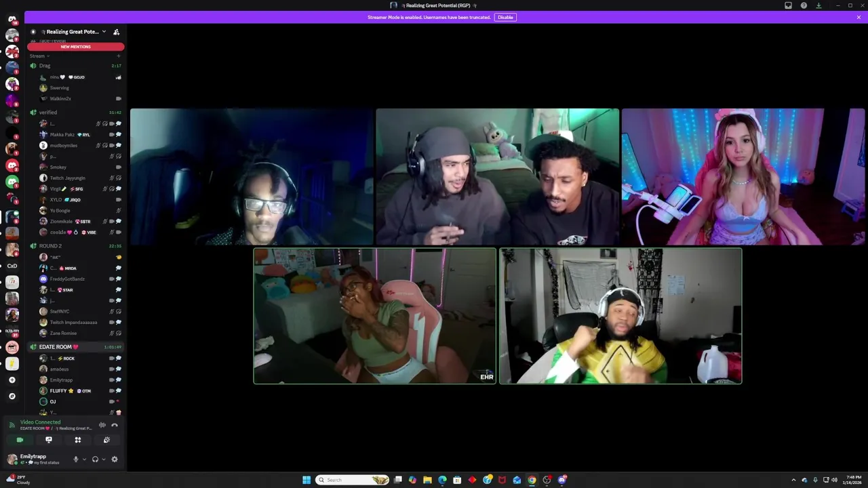The image size is (868, 488).
Task: Focus the glasses-wearing user's video tile
Action: tap(252, 177)
